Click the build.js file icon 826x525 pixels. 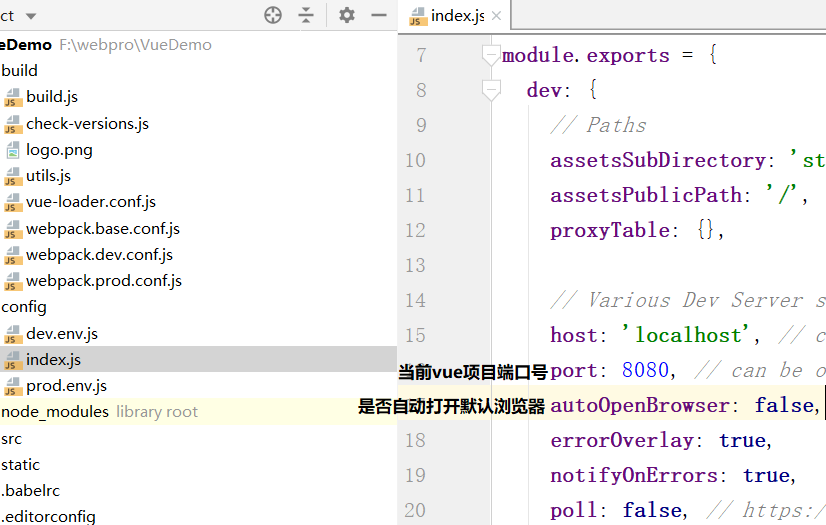12,97
